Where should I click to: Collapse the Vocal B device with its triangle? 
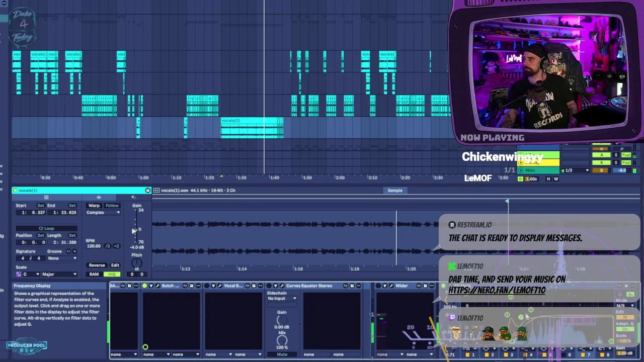213,286
